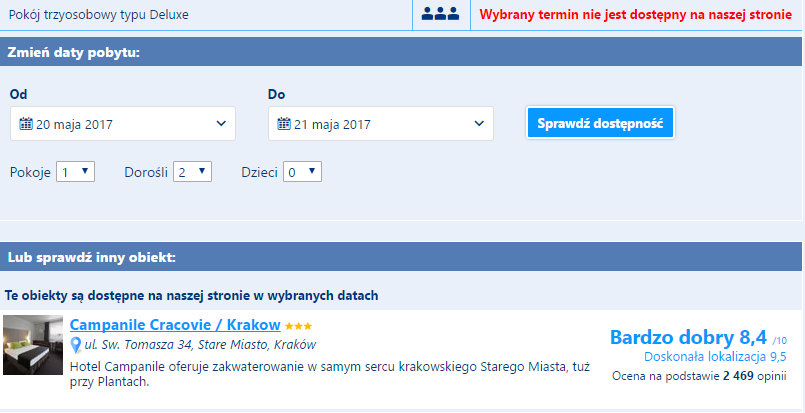The width and height of the screenshot is (805, 413).
Task: Open Campanile Cracovie / Krakow hotel link
Action: tap(175, 325)
